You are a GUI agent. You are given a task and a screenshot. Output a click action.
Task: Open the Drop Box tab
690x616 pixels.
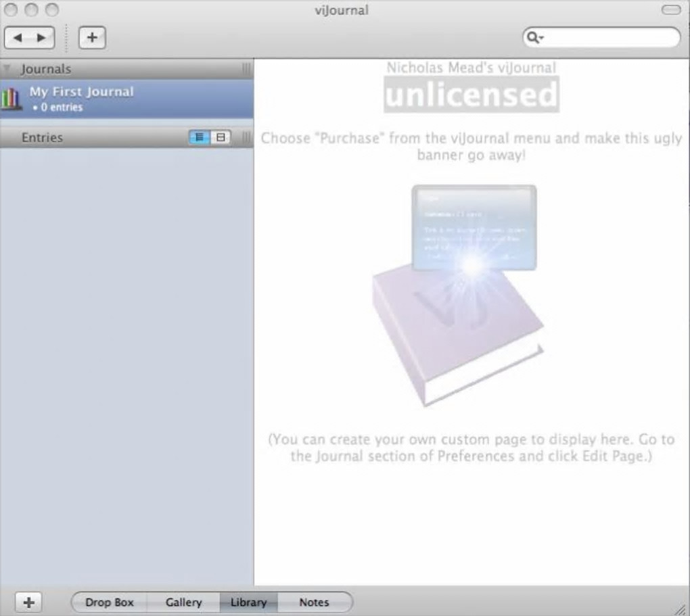[109, 602]
